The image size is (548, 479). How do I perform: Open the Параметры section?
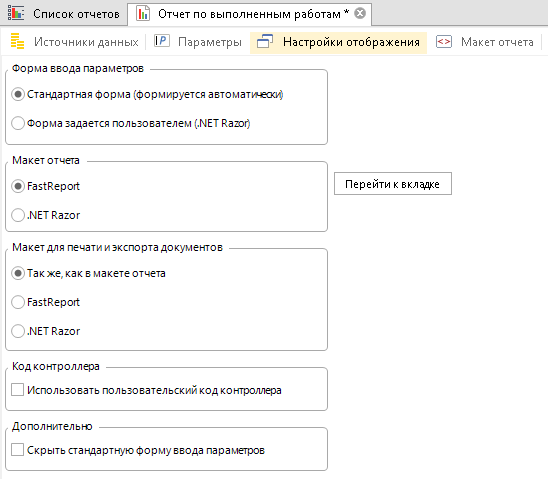coord(210,42)
